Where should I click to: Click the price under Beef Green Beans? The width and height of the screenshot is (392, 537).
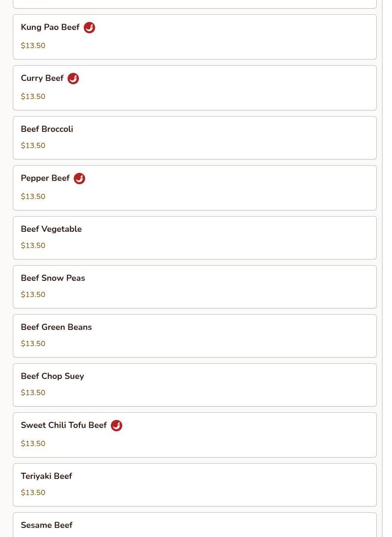[x=33, y=344]
